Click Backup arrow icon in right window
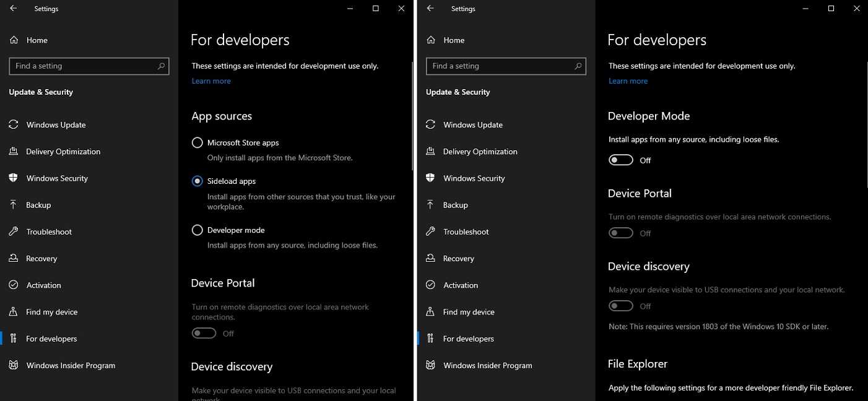 point(430,205)
